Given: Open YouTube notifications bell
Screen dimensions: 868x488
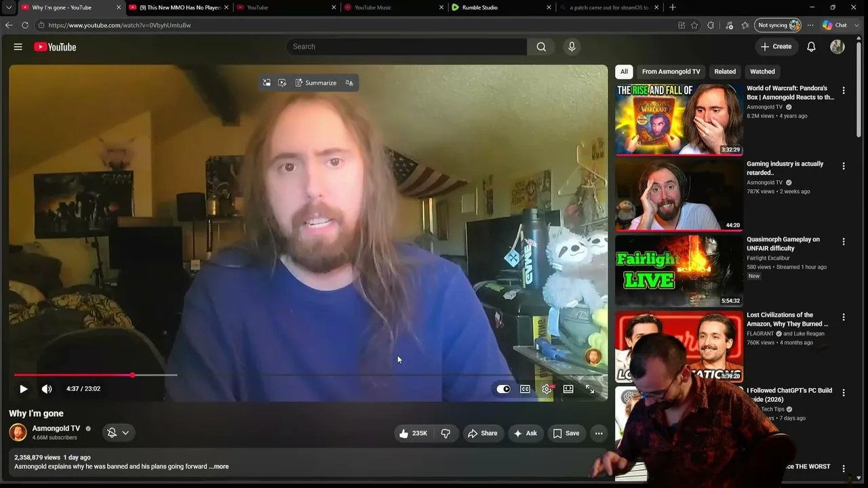Looking at the screenshot, I should tap(811, 47).
